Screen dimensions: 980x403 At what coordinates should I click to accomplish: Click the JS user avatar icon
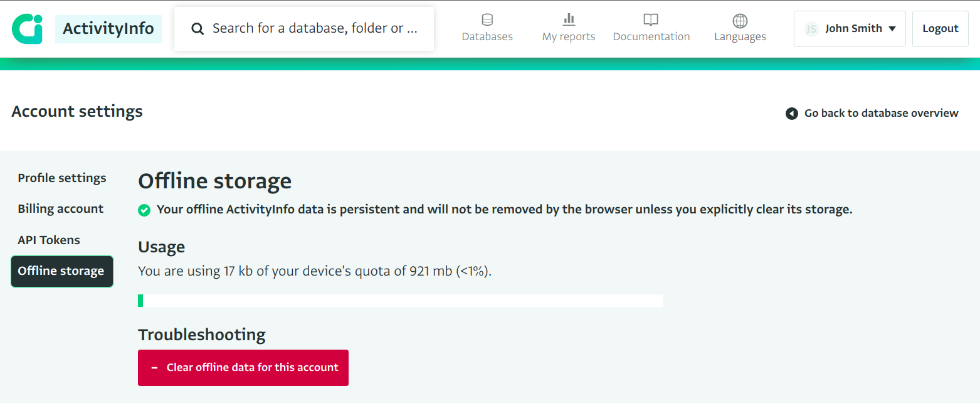[811, 29]
